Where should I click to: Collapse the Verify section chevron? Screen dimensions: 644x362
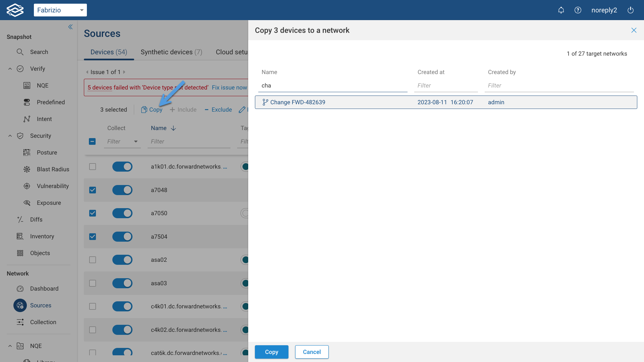click(x=10, y=69)
